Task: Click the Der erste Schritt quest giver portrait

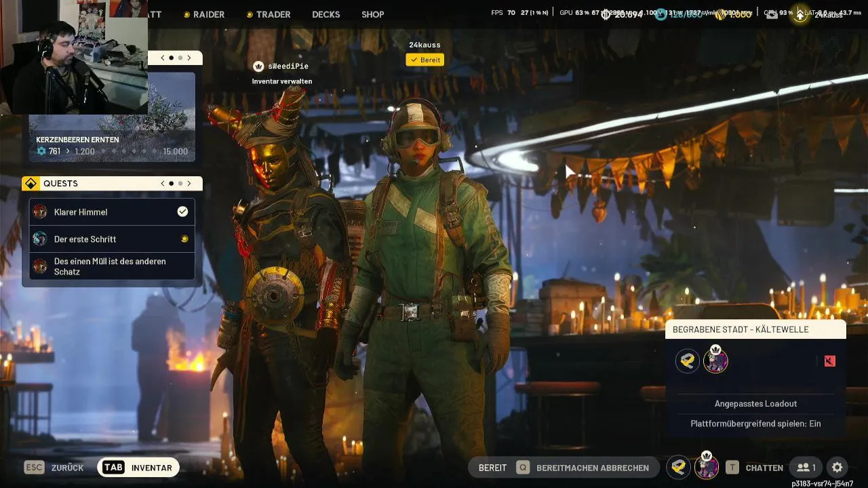Action: pyautogui.click(x=40, y=239)
